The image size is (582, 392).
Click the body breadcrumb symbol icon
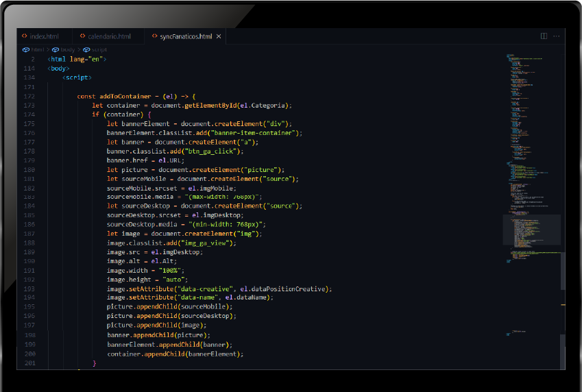(56, 49)
